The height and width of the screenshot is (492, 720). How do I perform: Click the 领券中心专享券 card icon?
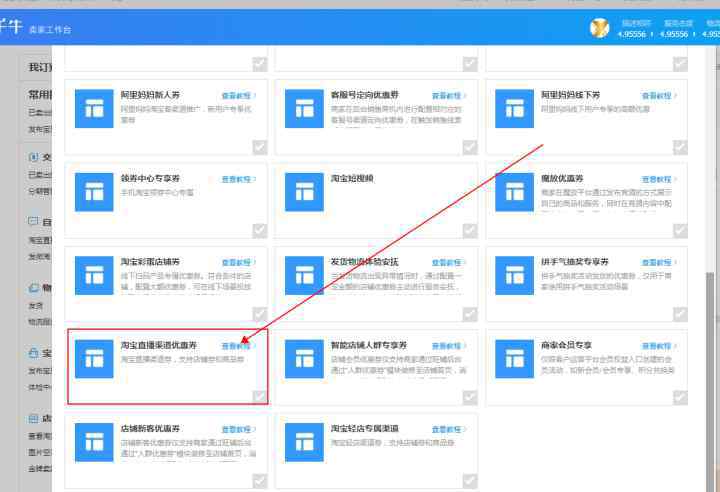pyautogui.click(x=94, y=192)
